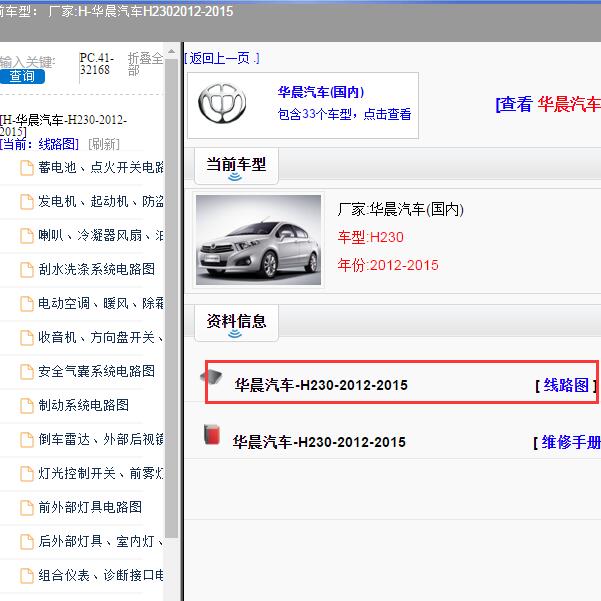Open the 华晨汽车(国内) manufacturer link
Image resolution: width=601 pixels, height=601 pixels.
click(x=321, y=92)
